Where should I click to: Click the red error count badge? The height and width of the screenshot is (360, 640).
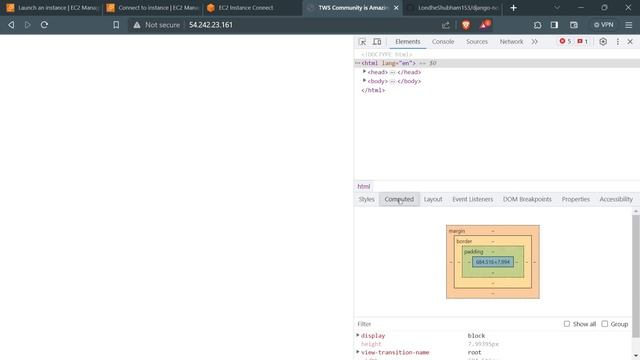(x=565, y=41)
